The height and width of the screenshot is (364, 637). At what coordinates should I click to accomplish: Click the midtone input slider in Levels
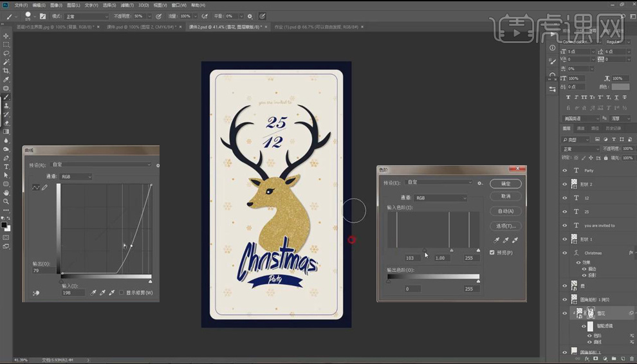tap(451, 250)
